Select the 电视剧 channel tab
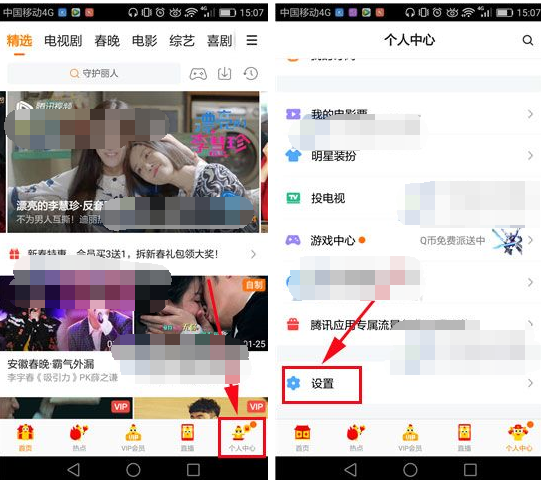Screen dimensions: 541x480 [63, 41]
